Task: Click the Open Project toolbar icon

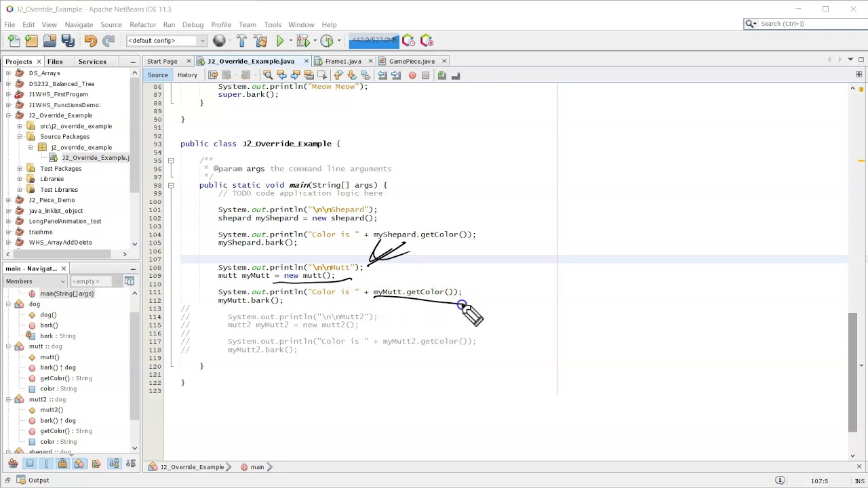Action: pyautogui.click(x=50, y=41)
